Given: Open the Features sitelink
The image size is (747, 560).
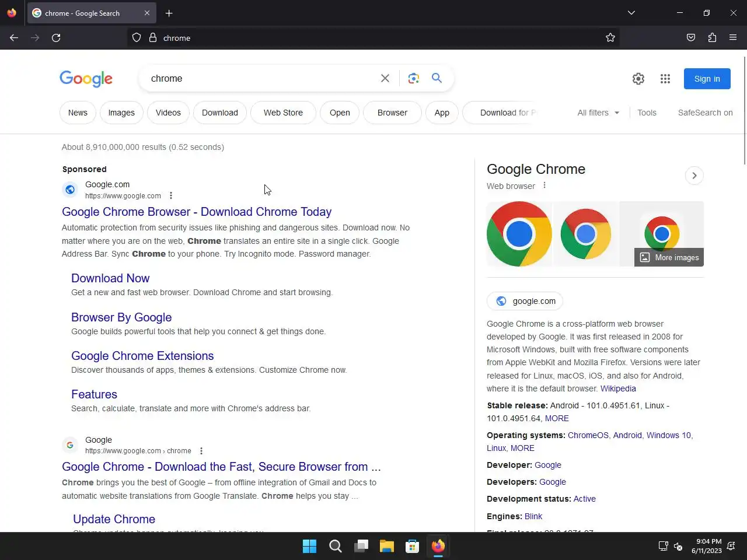Looking at the screenshot, I should point(94,394).
